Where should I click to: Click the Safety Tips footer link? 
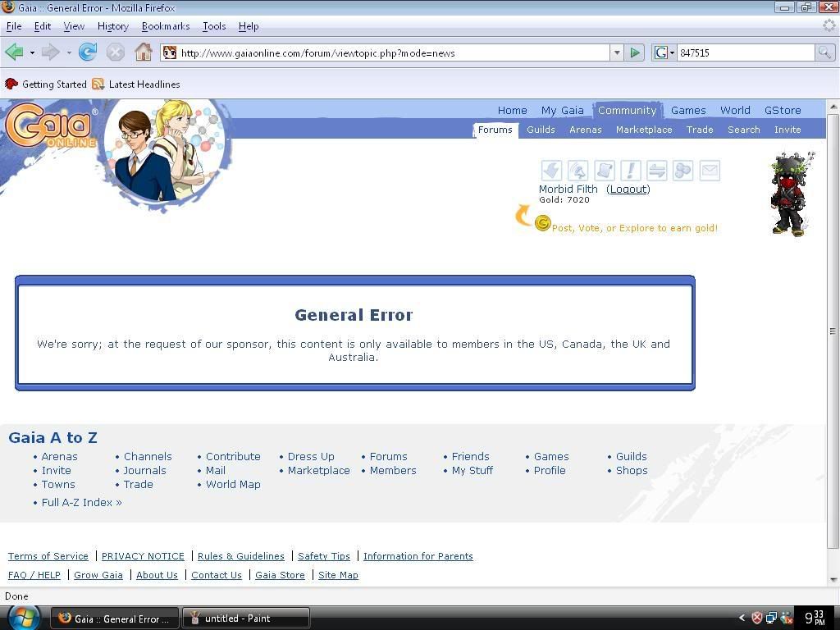coord(323,556)
